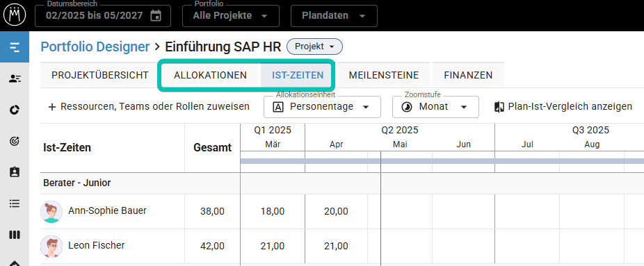Image resolution: width=644 pixels, height=266 pixels.
Task: Click the plus icon for assigning resources
Action: click(51, 107)
